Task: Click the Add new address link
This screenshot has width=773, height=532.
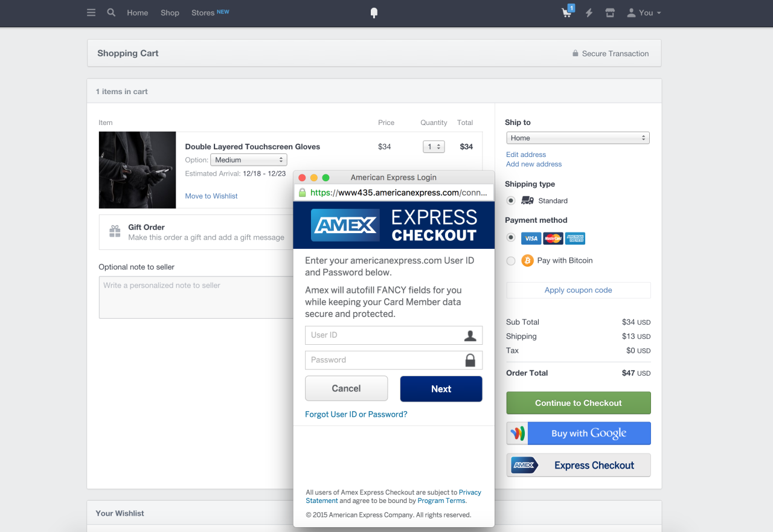Action: click(x=534, y=164)
